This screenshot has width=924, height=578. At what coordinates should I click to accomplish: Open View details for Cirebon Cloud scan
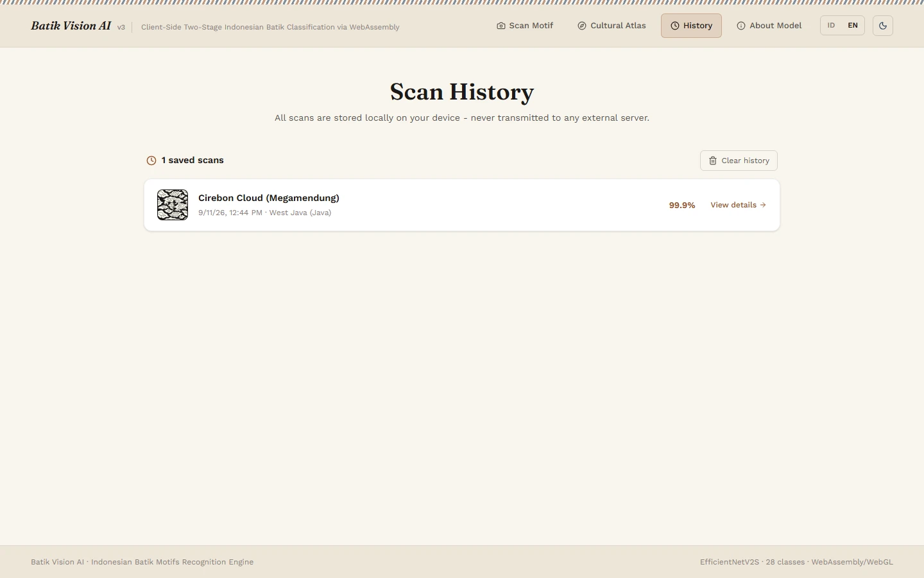tap(739, 205)
